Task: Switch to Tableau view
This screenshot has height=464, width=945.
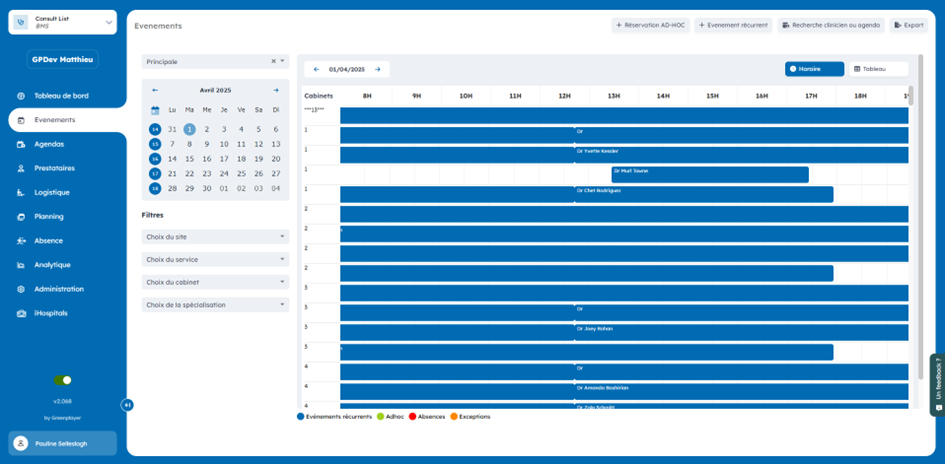Action: (878, 69)
